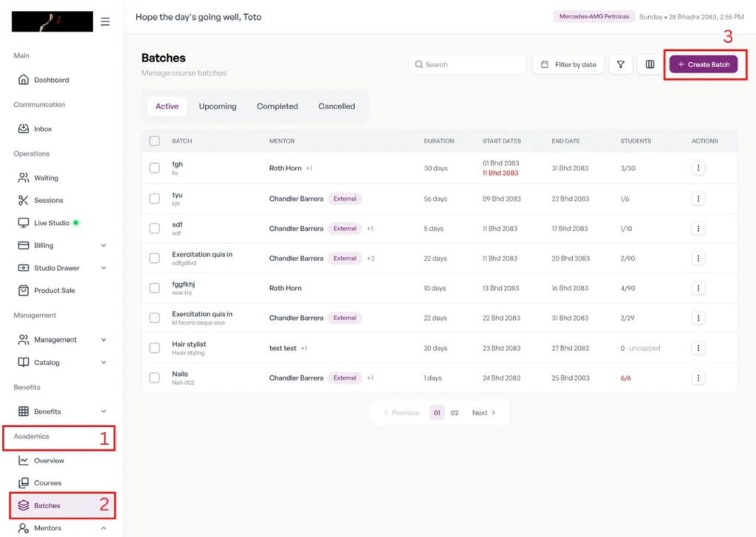The height and width of the screenshot is (537, 756).
Task: Open Live Studio monitor icon
Action: click(x=23, y=223)
